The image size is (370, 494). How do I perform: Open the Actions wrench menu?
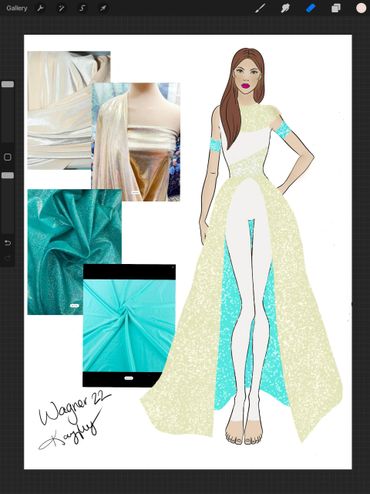[x=40, y=8]
